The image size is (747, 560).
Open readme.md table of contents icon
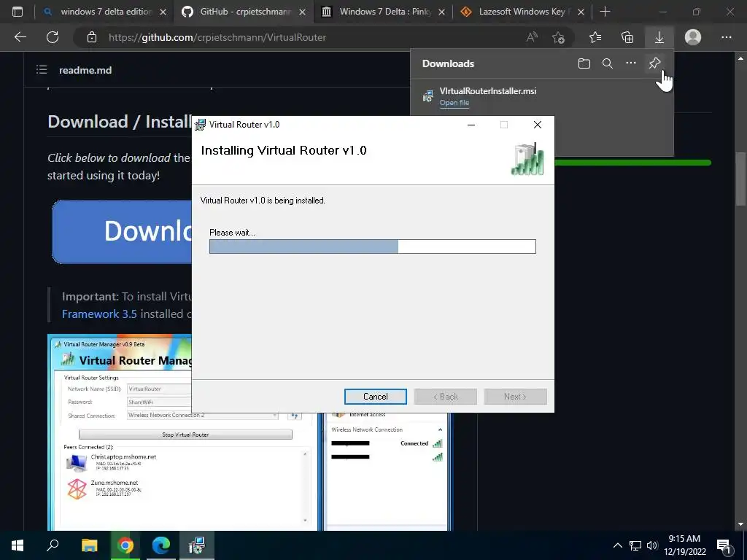point(42,70)
